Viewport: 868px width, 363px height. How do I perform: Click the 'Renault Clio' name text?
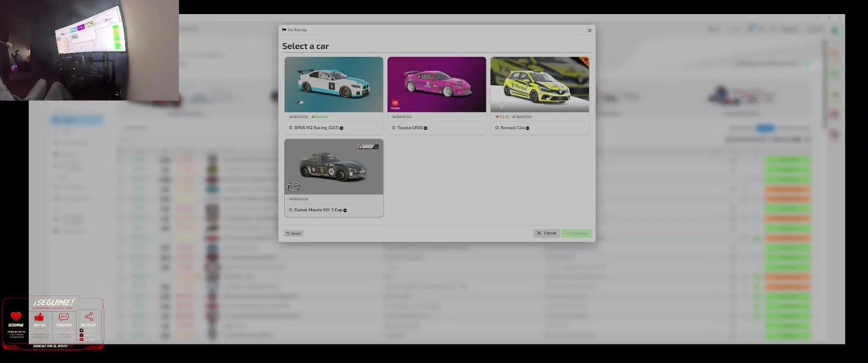tap(512, 128)
